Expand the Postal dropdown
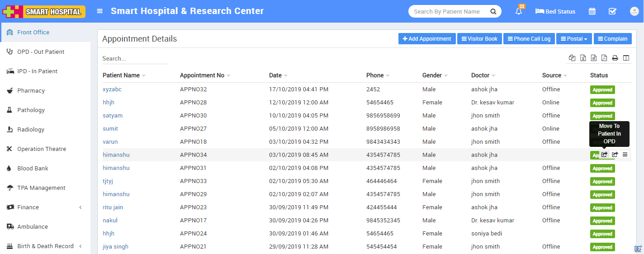This screenshot has width=644, height=254. 574,39
